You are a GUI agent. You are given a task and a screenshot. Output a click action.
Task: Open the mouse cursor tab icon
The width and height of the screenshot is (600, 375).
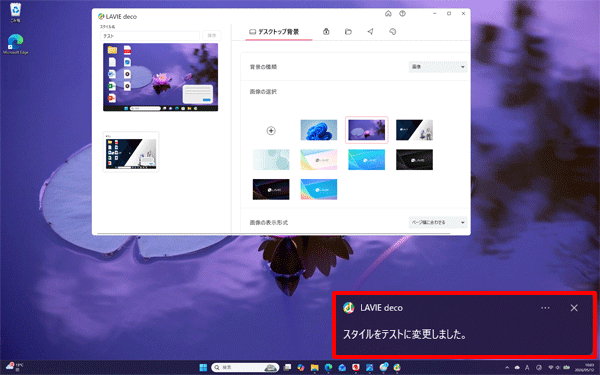coord(370,32)
